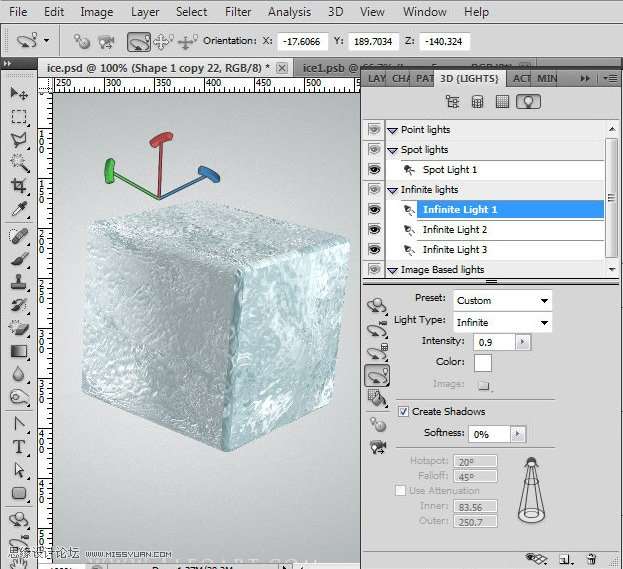
Task: Select the Magic Wand tool
Action: [18, 163]
